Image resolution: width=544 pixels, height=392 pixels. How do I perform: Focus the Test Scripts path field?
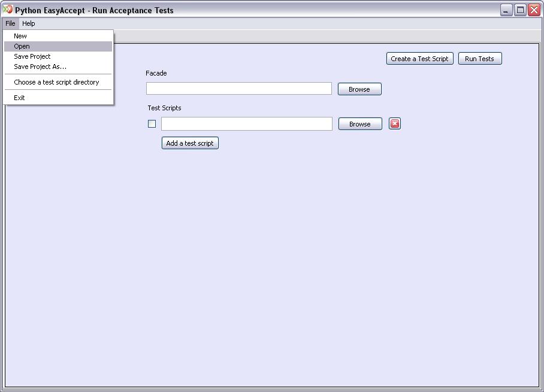tap(246, 123)
